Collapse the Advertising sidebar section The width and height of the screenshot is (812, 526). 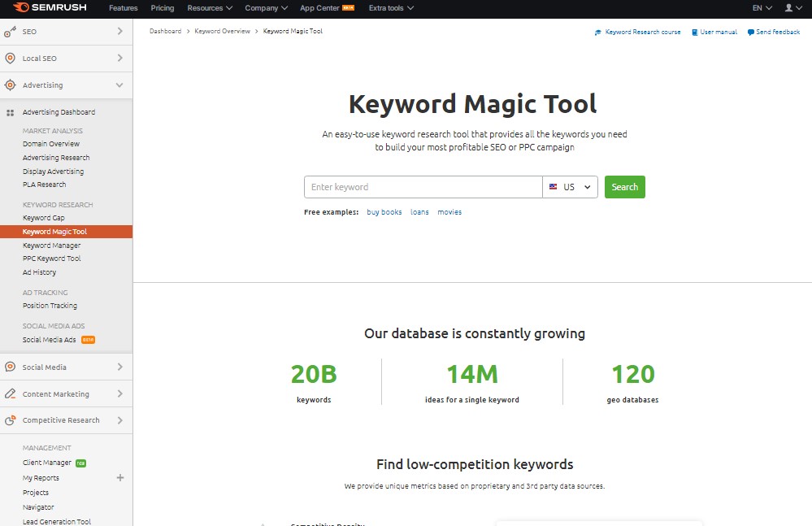point(119,85)
